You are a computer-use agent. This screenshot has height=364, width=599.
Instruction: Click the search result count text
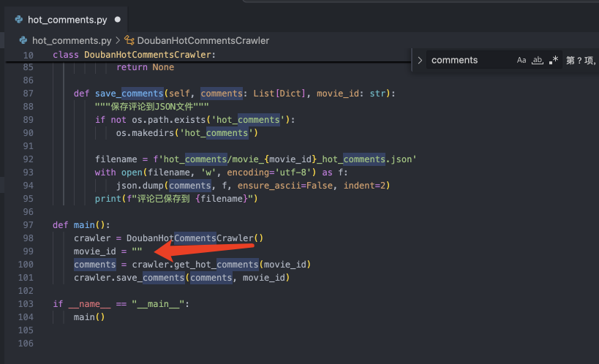(x=580, y=60)
